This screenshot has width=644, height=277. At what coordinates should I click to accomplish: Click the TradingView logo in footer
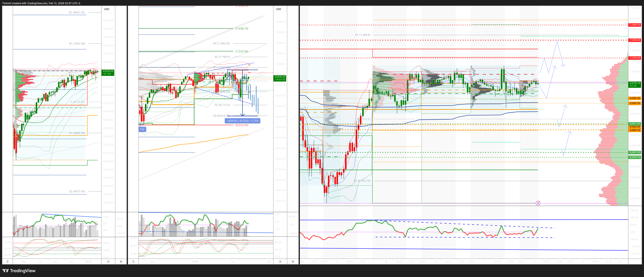19,271
